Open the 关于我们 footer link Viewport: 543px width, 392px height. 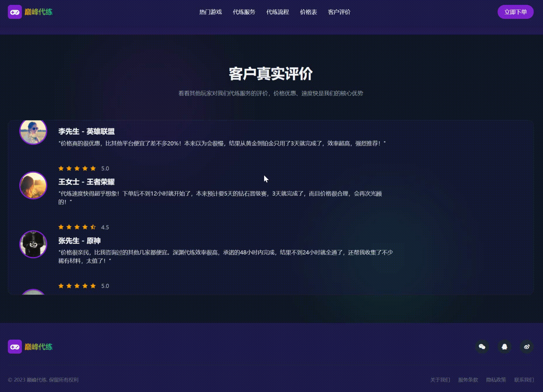[x=440, y=380]
